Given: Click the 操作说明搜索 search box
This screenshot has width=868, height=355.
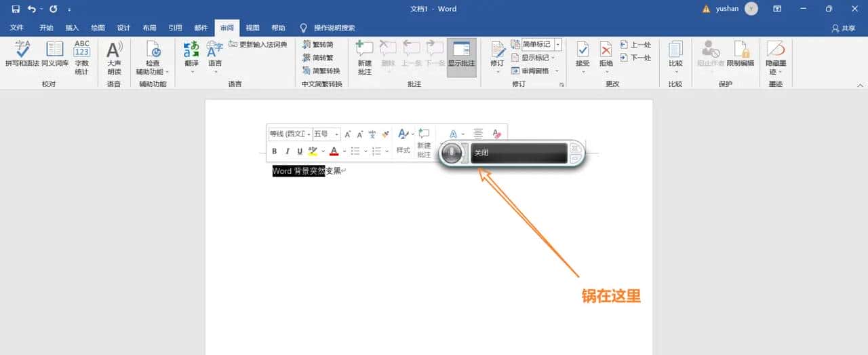Looking at the screenshot, I should pyautogui.click(x=334, y=28).
